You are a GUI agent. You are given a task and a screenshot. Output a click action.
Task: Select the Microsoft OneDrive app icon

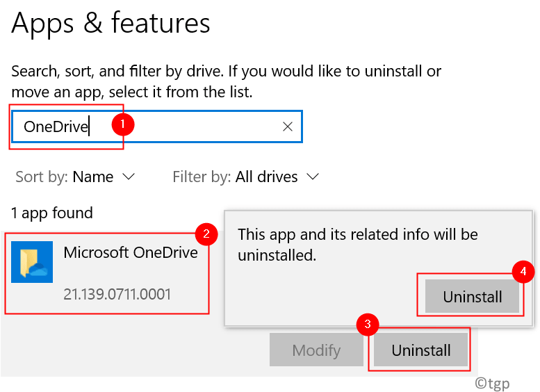click(x=32, y=262)
